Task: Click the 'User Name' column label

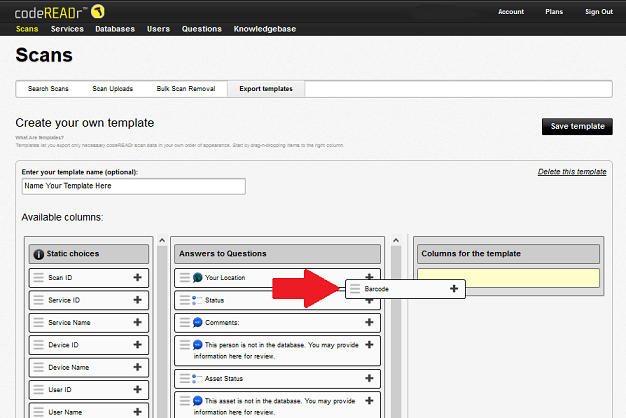Action: click(65, 412)
